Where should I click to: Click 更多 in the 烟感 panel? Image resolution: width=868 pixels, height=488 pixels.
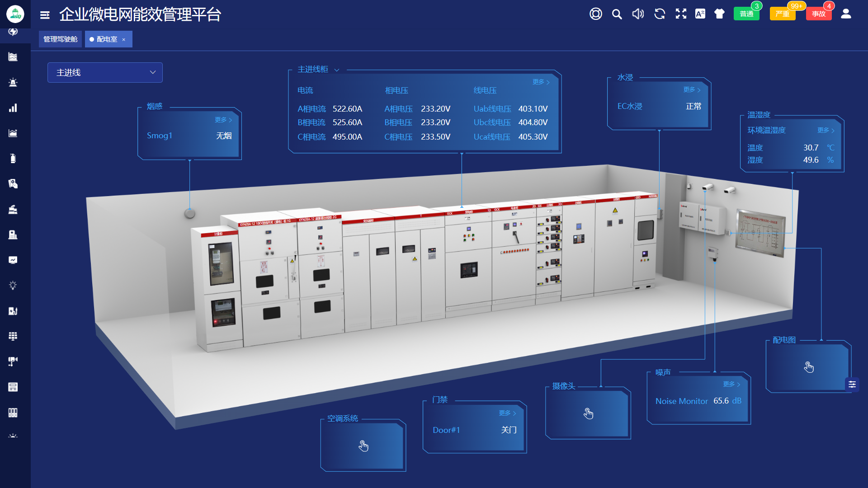pos(223,120)
